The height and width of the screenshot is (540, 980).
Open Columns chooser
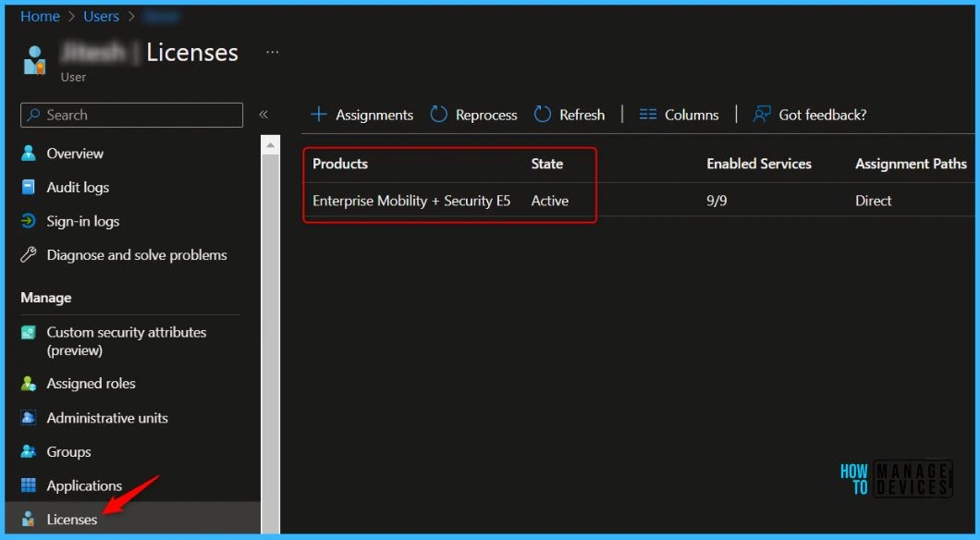point(679,115)
